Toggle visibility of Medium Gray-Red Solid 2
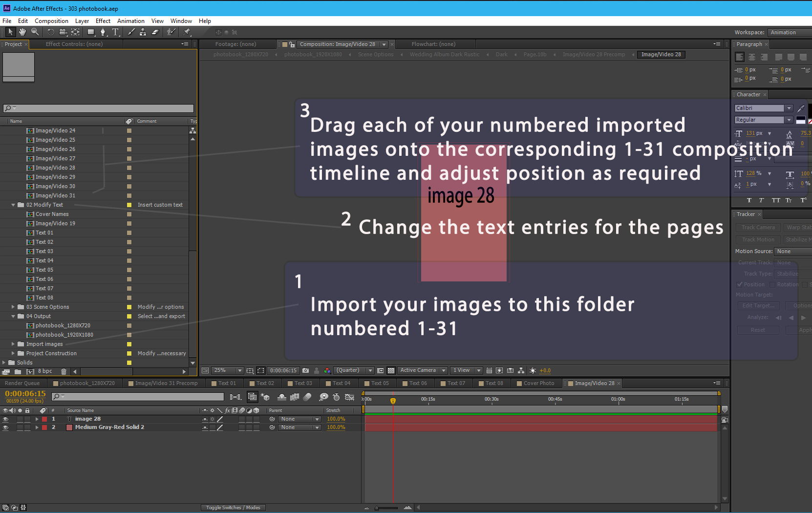This screenshot has width=812, height=513. [x=6, y=427]
